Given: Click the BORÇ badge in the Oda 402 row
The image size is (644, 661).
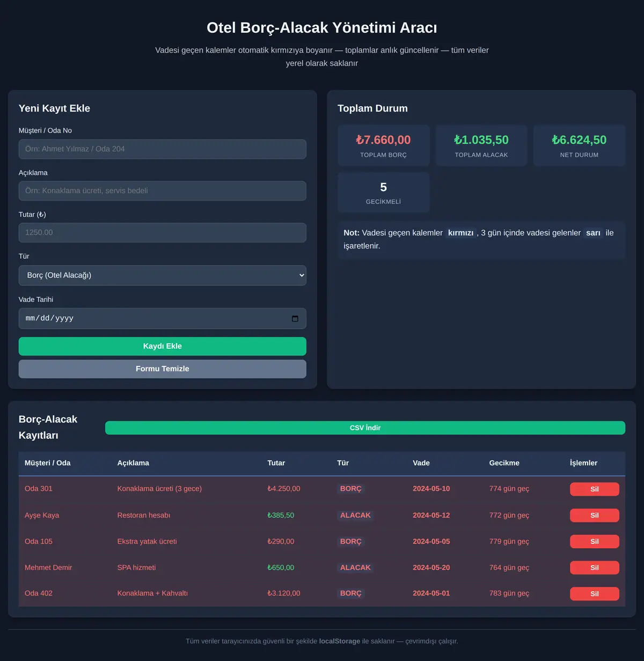Looking at the screenshot, I should coord(351,593).
